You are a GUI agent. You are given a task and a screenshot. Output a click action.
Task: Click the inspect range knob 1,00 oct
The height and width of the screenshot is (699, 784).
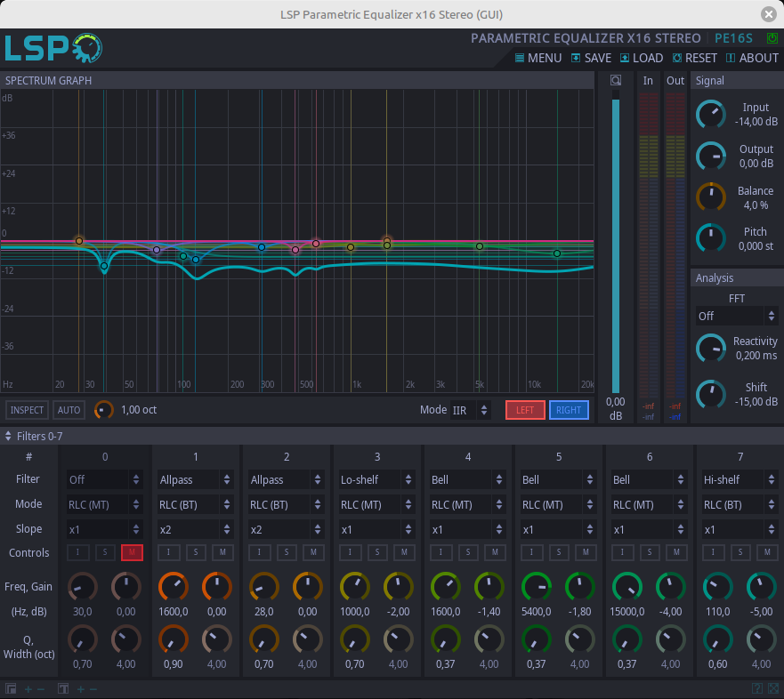[x=104, y=410]
